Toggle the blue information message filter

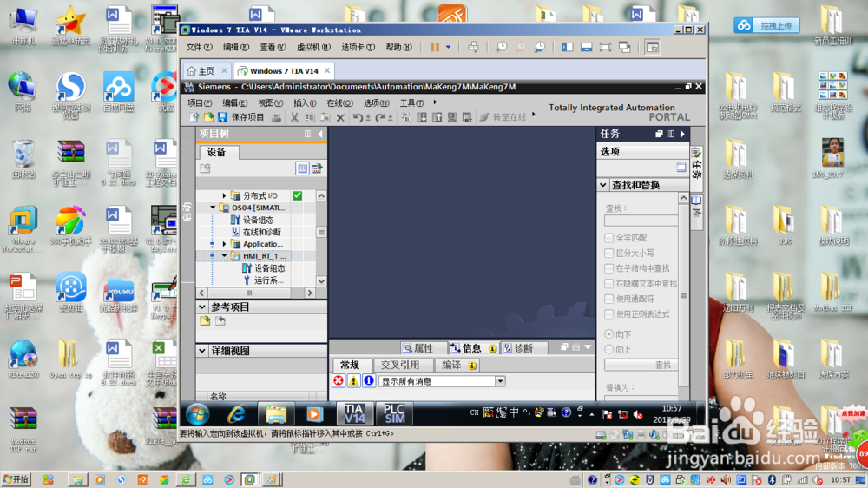click(369, 381)
